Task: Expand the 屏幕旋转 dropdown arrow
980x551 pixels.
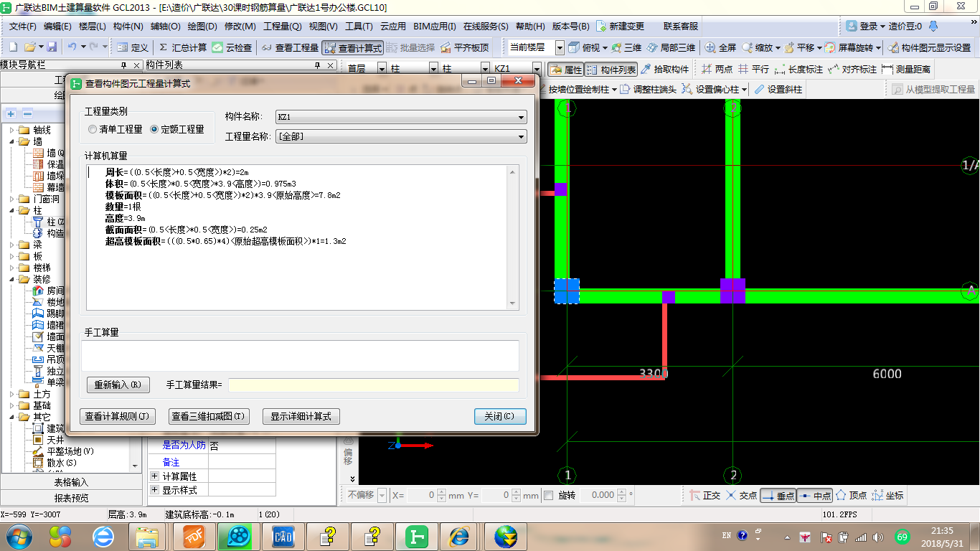Action: (878, 48)
